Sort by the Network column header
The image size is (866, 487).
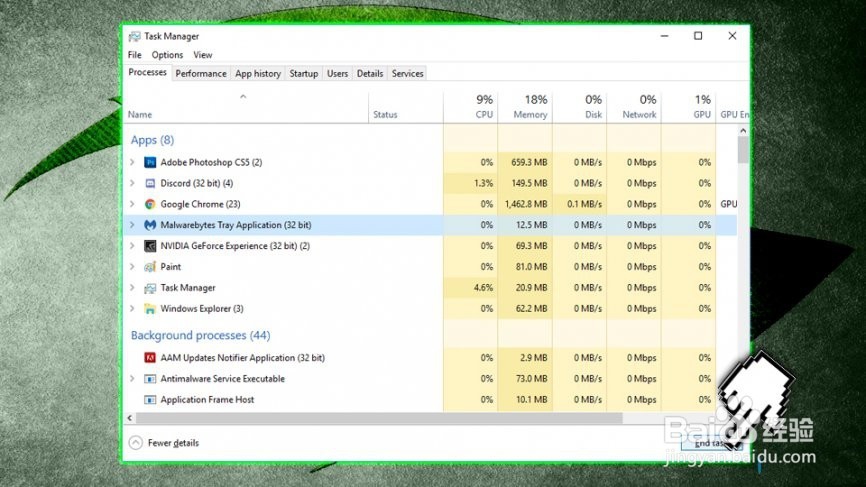(x=634, y=107)
